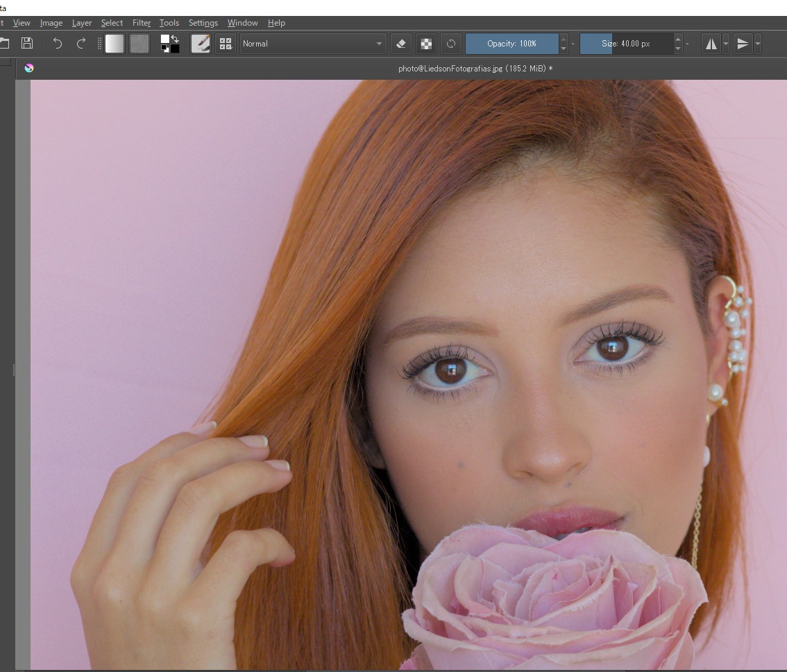Open the Edit Brush Settings editor
The height and width of the screenshot is (672, 787).
click(201, 43)
